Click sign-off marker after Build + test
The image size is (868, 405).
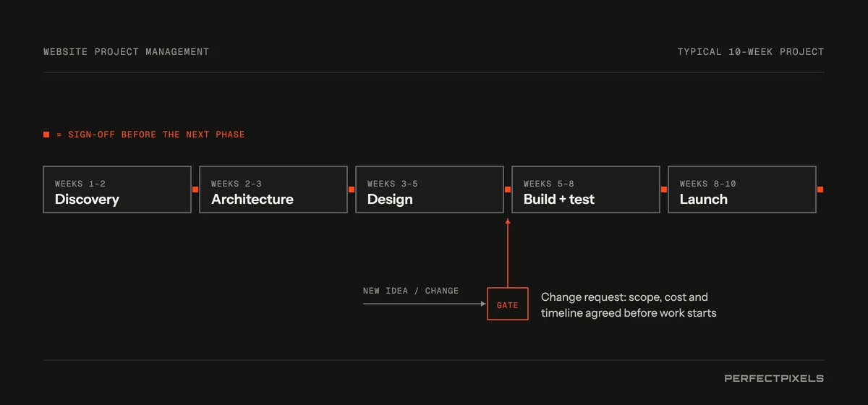click(664, 189)
